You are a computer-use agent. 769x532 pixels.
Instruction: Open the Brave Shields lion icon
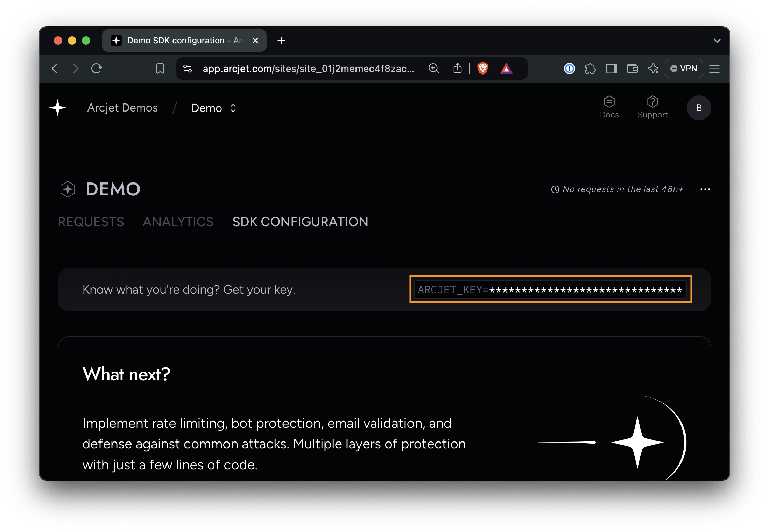[x=483, y=69]
